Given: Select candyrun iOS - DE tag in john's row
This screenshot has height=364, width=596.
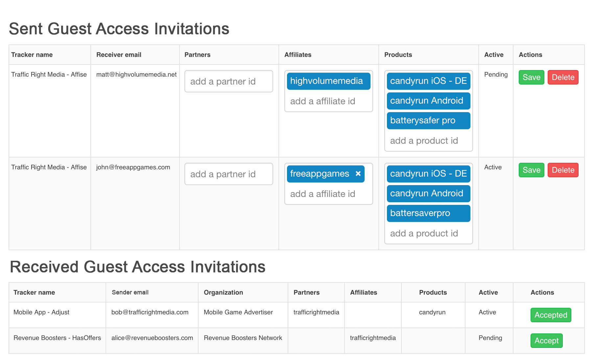Looking at the screenshot, I should (428, 174).
